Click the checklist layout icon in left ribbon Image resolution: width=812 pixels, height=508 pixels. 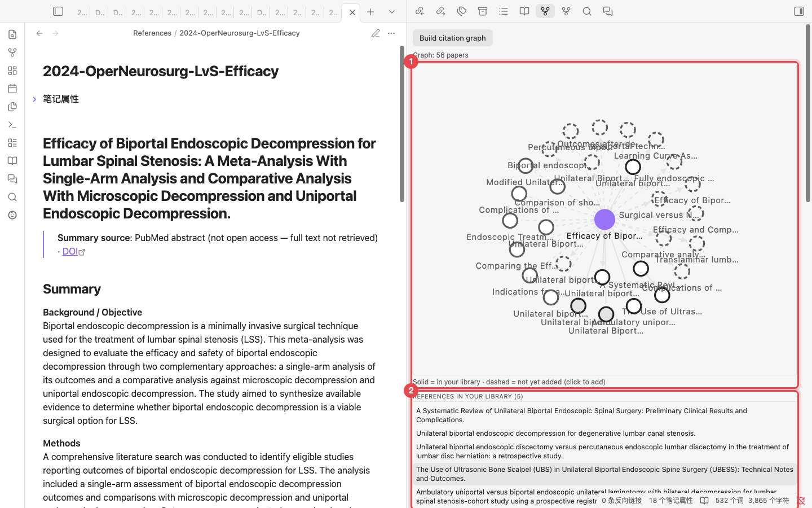pyautogui.click(x=12, y=143)
